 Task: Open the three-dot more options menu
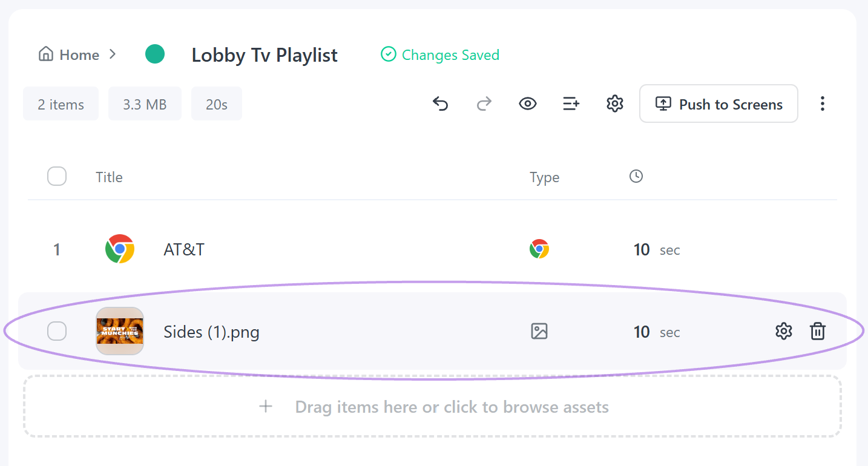click(x=822, y=103)
